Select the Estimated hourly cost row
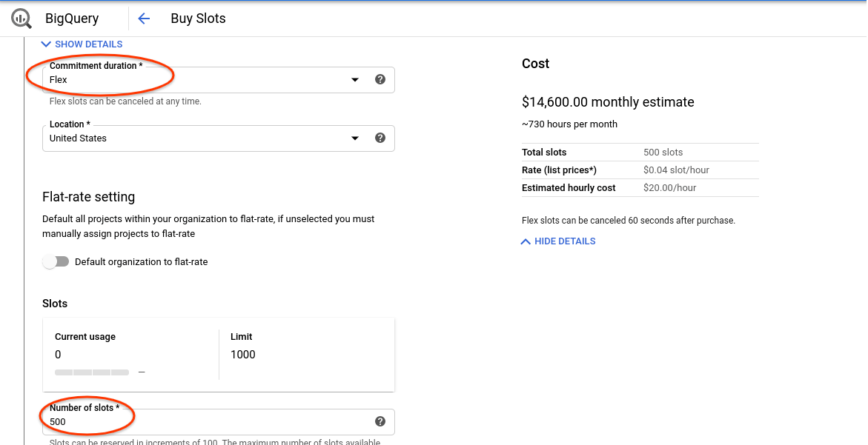 (640, 187)
